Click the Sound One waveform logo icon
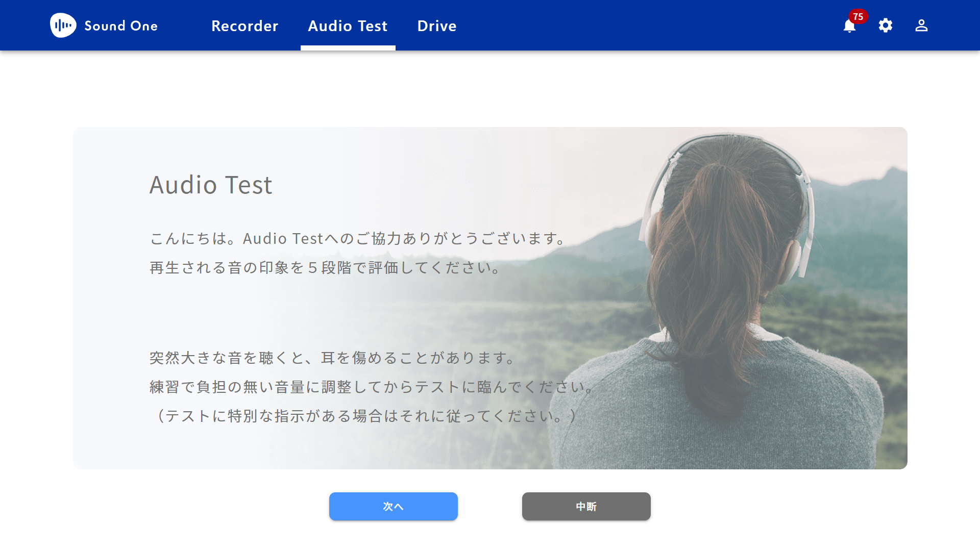Image resolution: width=980 pixels, height=551 pixels. pos(63,25)
